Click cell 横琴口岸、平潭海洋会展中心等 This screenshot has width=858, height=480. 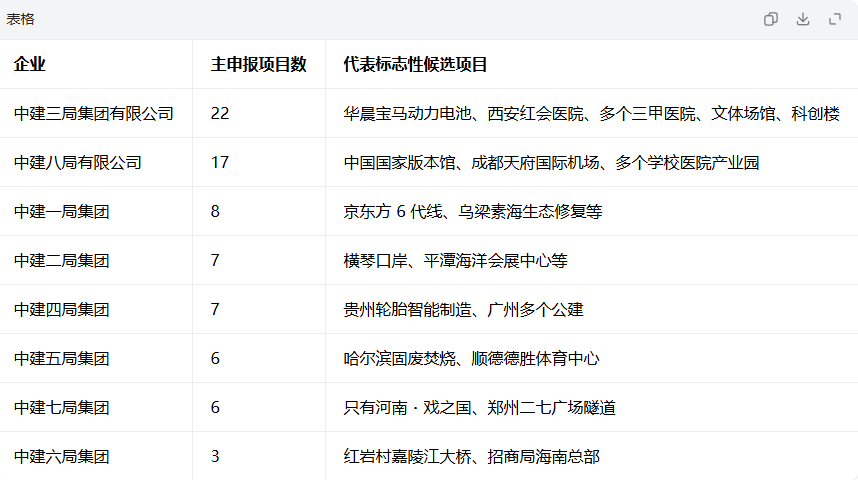point(455,261)
